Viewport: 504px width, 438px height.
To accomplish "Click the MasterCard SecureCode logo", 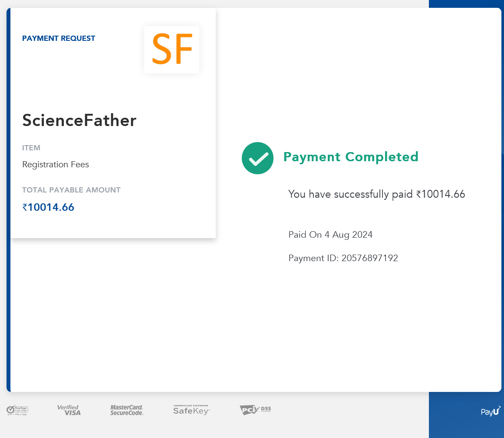I will [127, 410].
